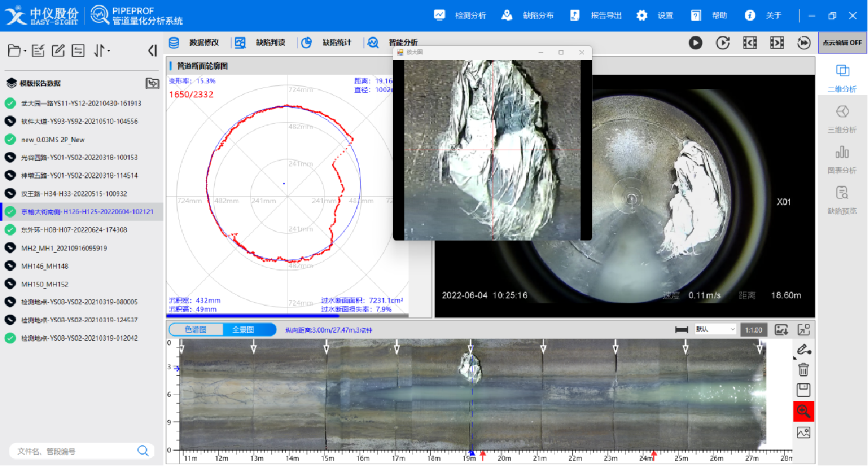Click the play video button
This screenshot has height=466, width=868.
[695, 43]
